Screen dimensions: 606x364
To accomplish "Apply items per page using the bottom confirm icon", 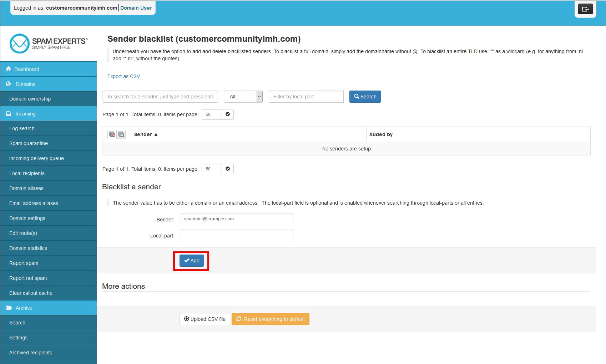I will (x=228, y=169).
